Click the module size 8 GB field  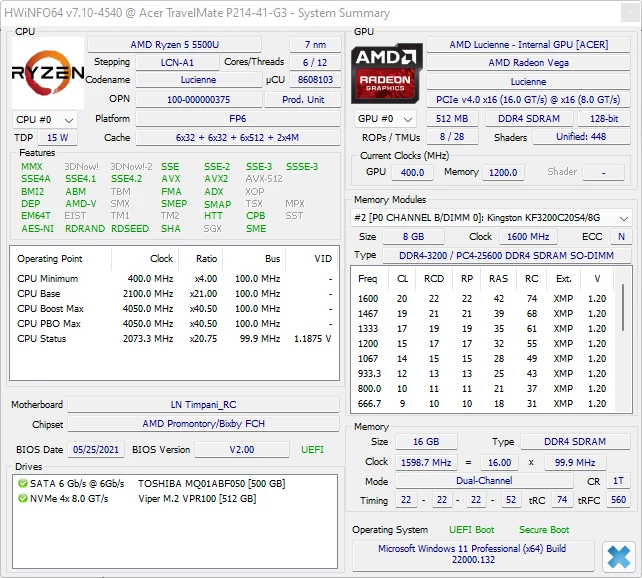[413, 237]
